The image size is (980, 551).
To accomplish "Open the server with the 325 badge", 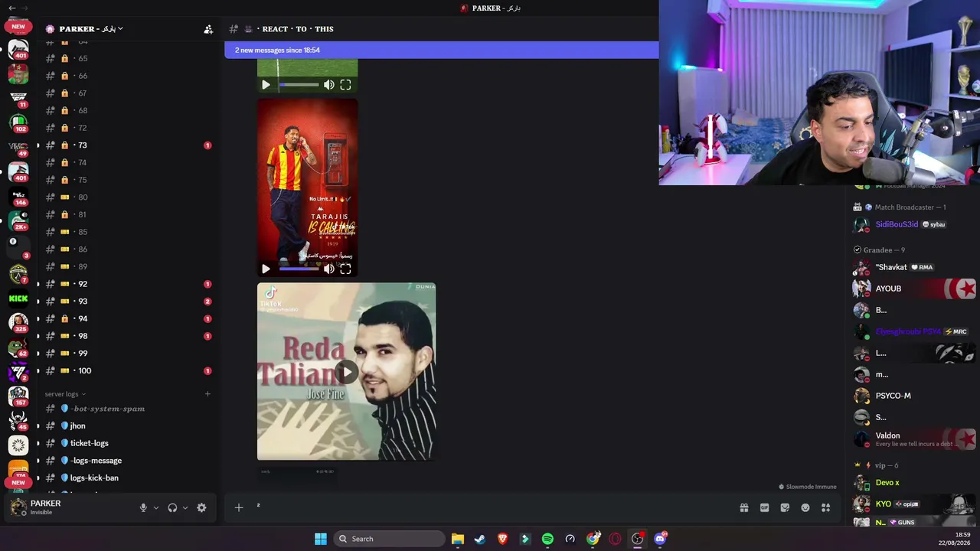I will (x=18, y=322).
